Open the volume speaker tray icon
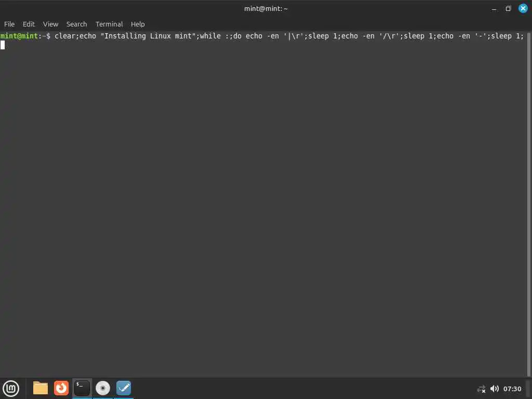The width and height of the screenshot is (532, 399). pos(495,389)
